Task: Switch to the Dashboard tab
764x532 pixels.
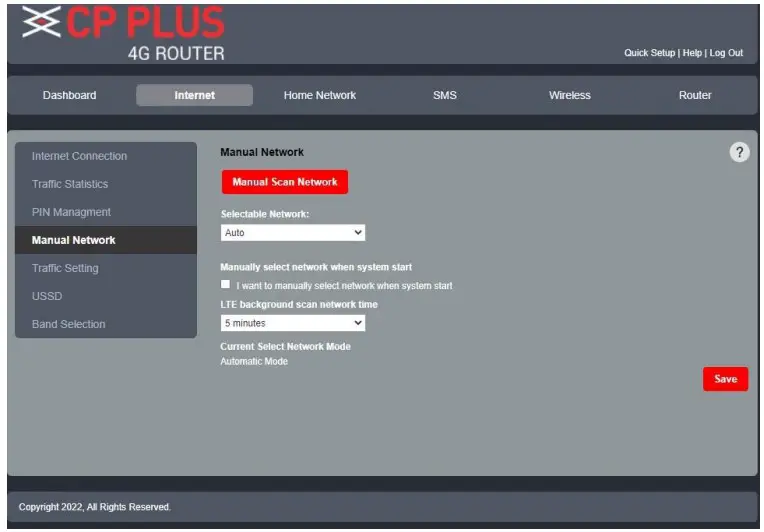Action: pos(69,95)
